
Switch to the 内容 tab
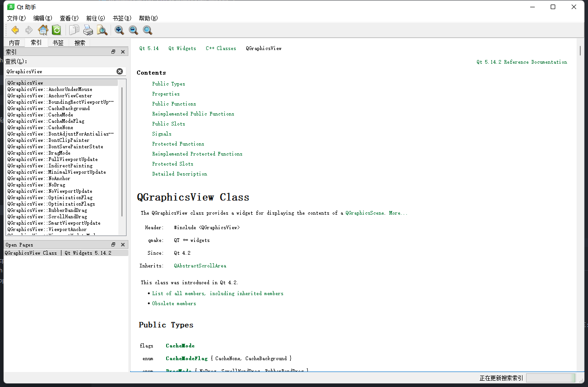coord(15,43)
